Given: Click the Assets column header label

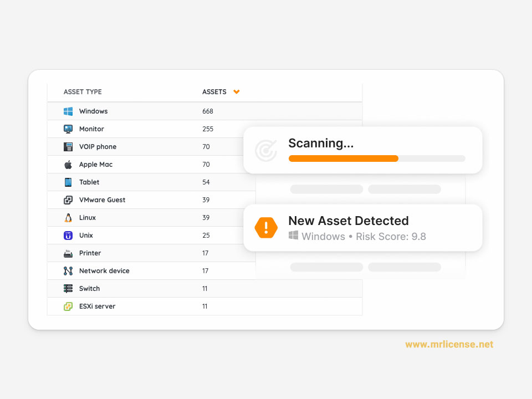Looking at the screenshot, I should (214, 92).
